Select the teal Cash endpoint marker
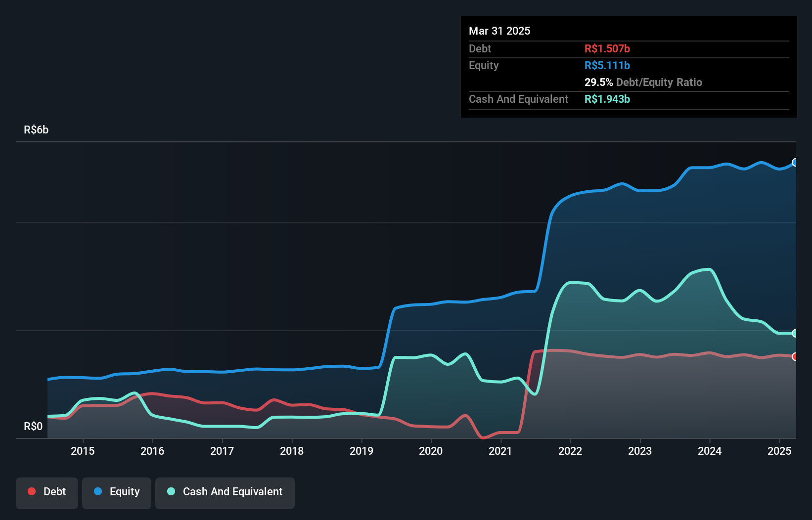812x520 pixels. [795, 333]
